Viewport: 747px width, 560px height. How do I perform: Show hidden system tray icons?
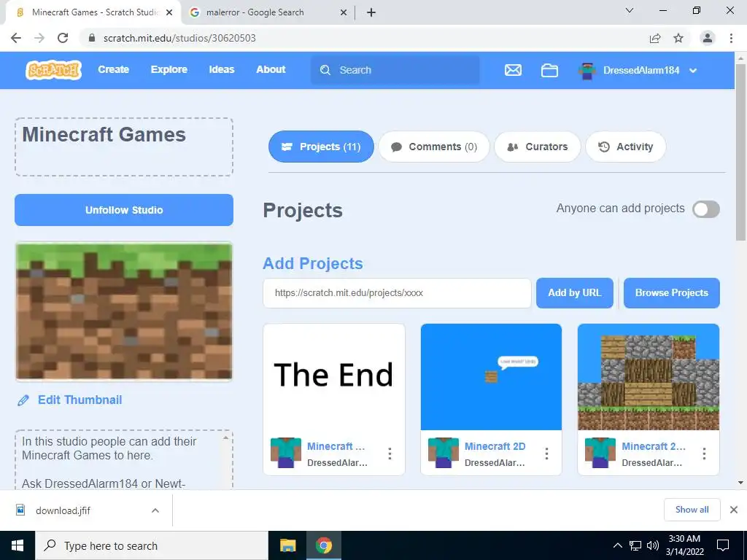617,545
